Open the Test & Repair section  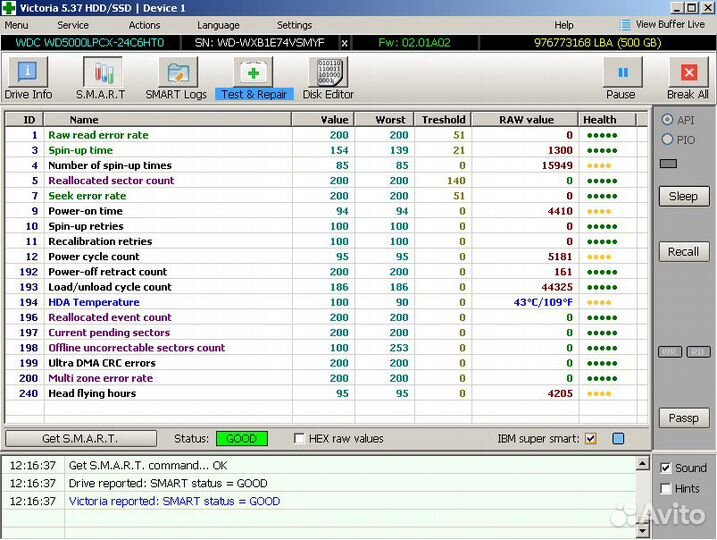point(254,78)
